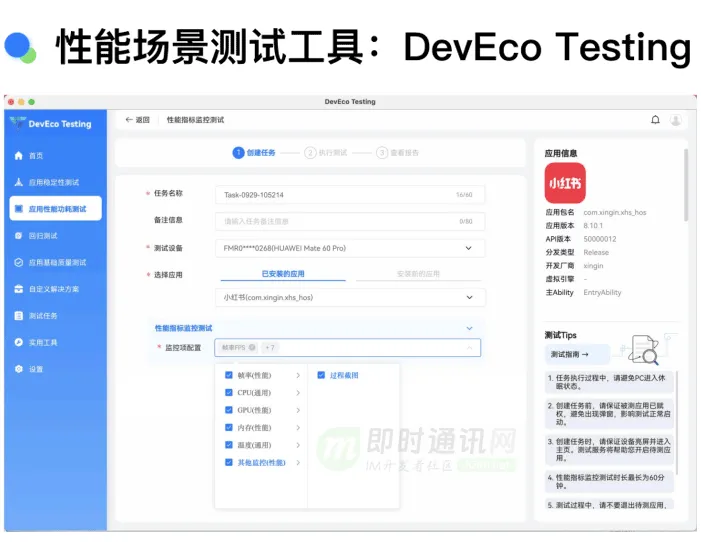
Task: Expand the 其他监控(性能) submenu arrow
Action: coord(298,463)
